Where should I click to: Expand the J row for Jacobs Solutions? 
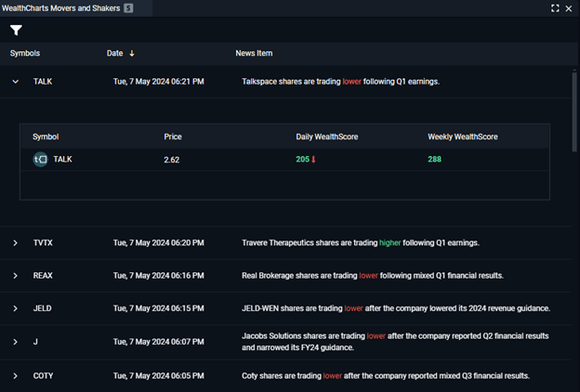point(15,342)
